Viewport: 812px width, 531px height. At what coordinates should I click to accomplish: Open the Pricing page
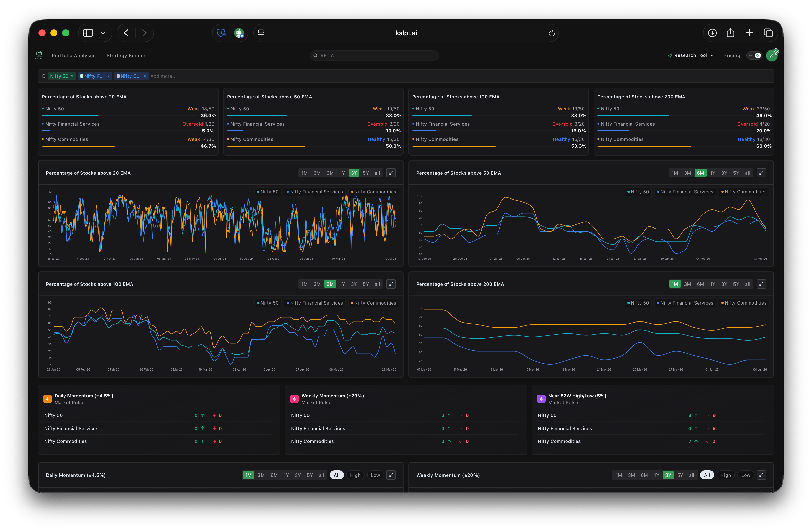[x=732, y=56]
